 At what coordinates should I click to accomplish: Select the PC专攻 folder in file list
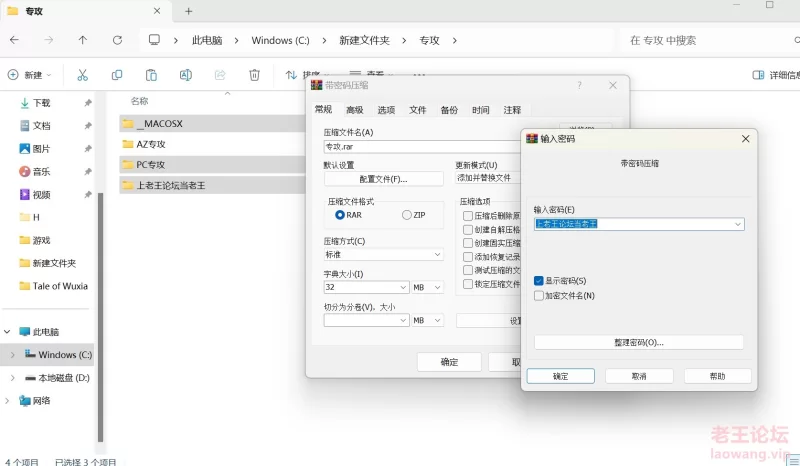[151, 164]
